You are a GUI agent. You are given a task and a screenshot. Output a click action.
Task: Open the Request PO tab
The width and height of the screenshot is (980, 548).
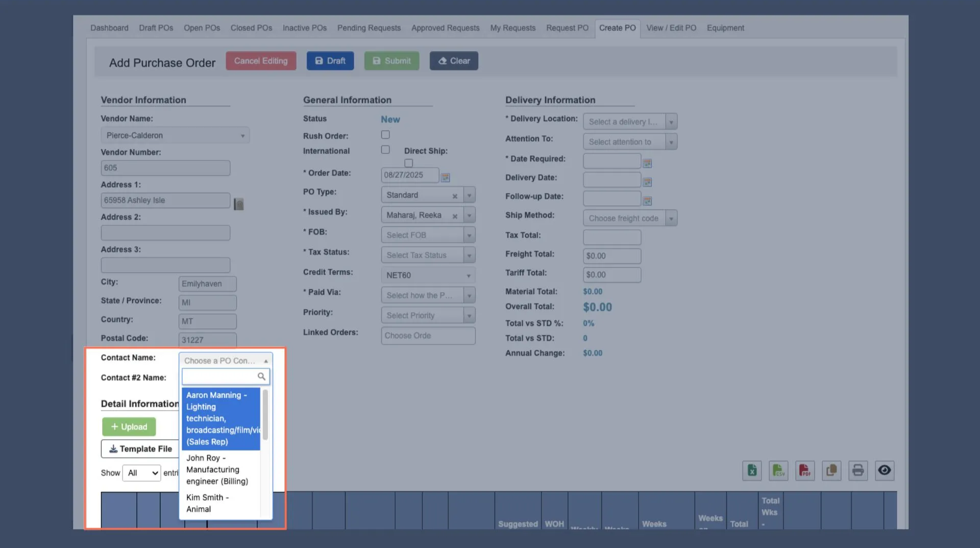coord(567,28)
